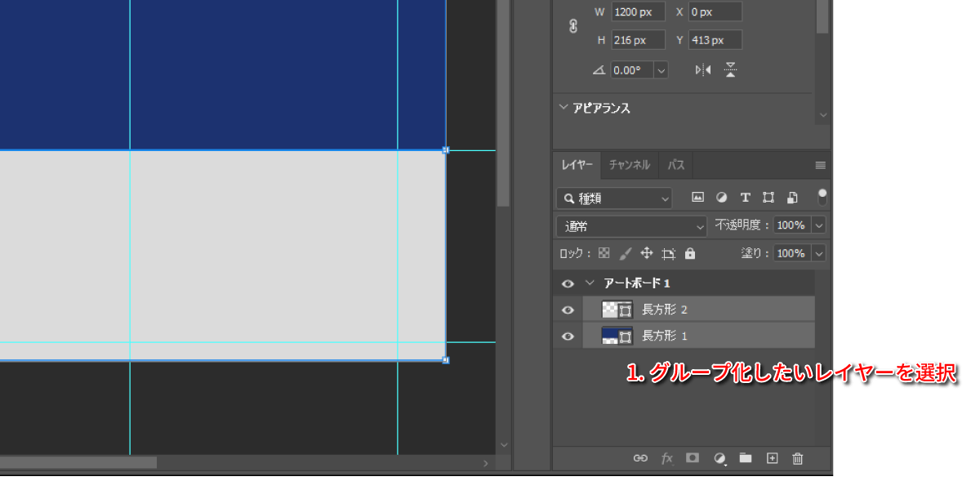Click the 塗り 100% value field
This screenshot has width=980, height=490.
coord(791,253)
